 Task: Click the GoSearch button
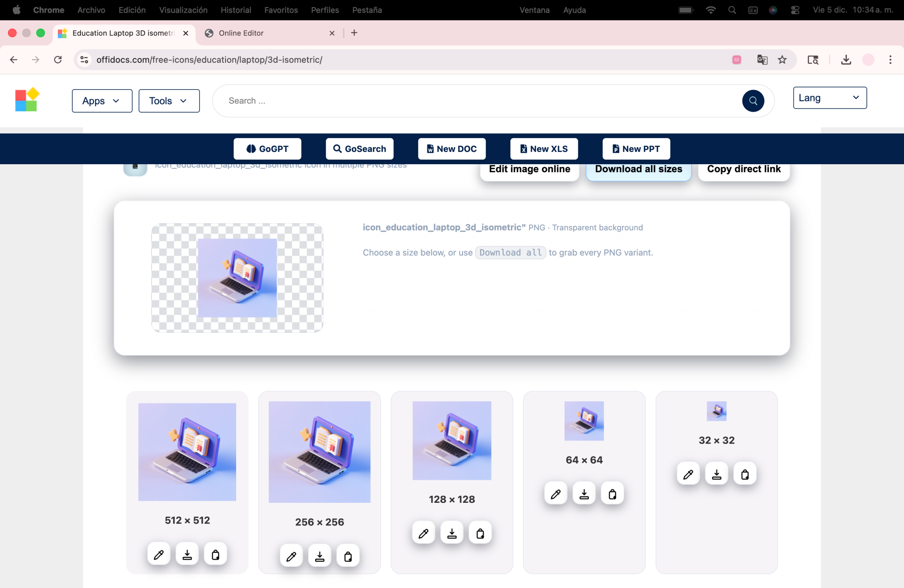pyautogui.click(x=360, y=149)
